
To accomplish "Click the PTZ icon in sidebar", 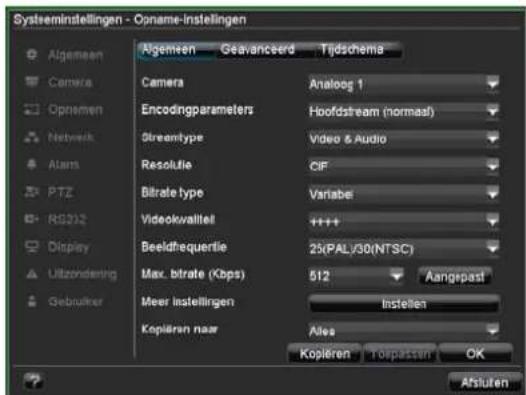I will (x=32, y=192).
